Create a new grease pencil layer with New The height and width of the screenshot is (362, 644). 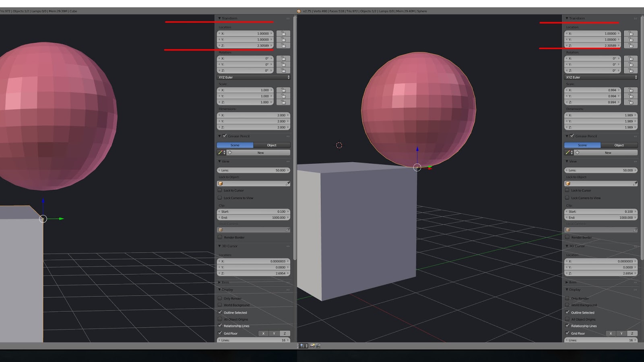click(260, 152)
